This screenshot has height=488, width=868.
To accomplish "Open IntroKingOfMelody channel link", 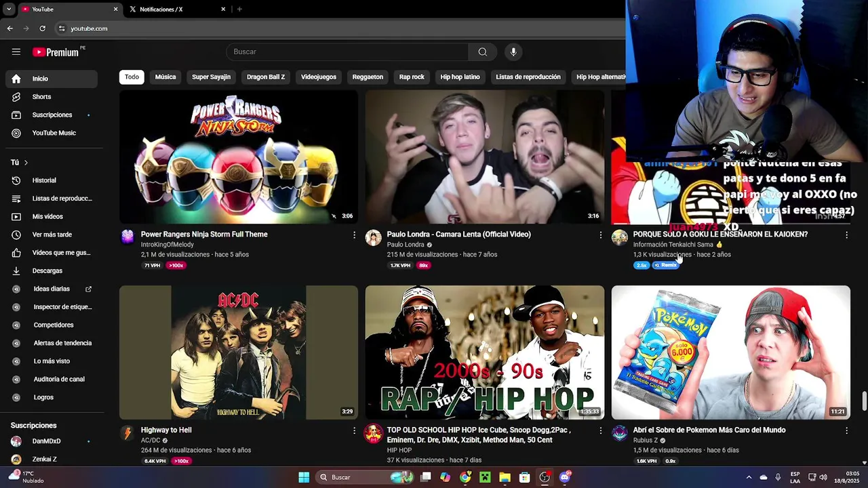I will [x=167, y=245].
